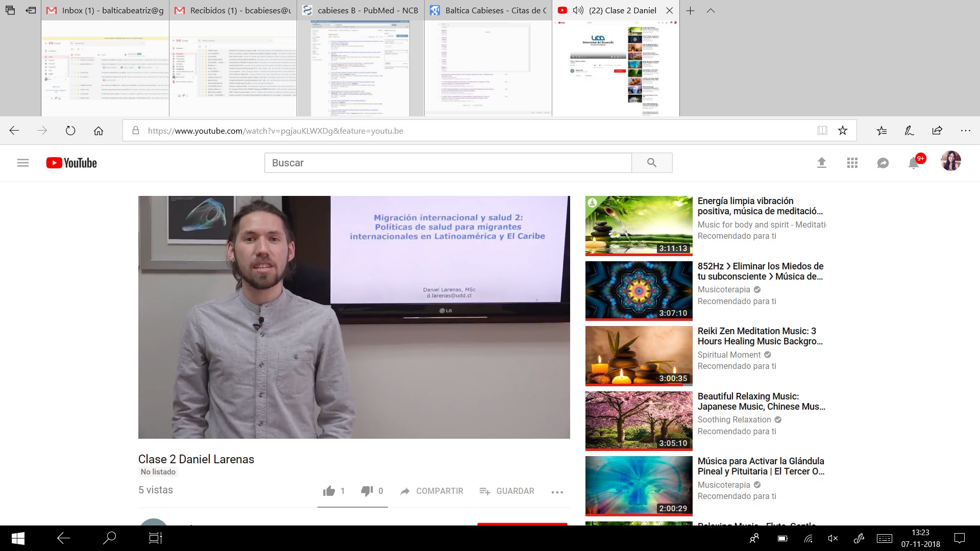
Task: Close the Clase 2 Daniel YouTube tab
Action: tap(670, 10)
